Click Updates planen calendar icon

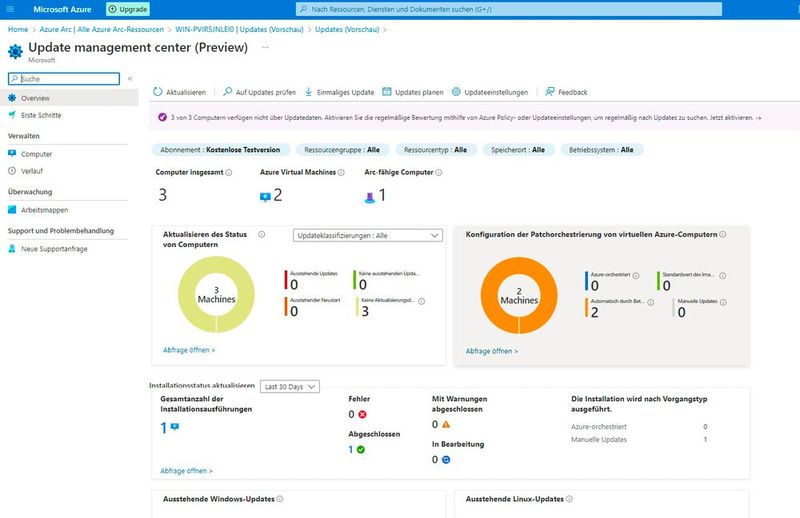(x=387, y=92)
